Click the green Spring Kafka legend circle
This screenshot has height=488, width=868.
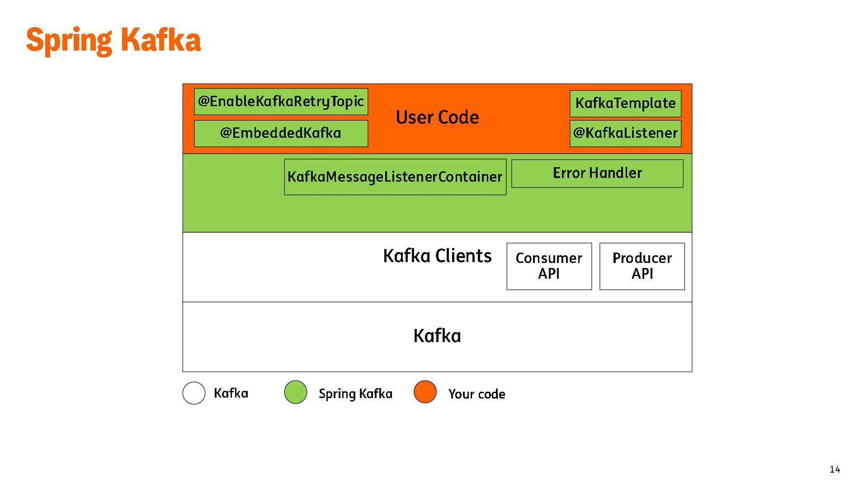click(296, 392)
